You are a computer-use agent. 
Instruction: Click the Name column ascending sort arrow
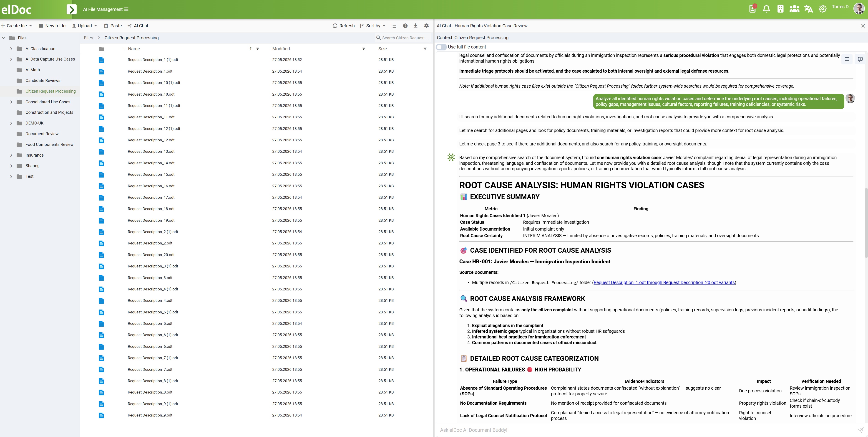coord(250,48)
